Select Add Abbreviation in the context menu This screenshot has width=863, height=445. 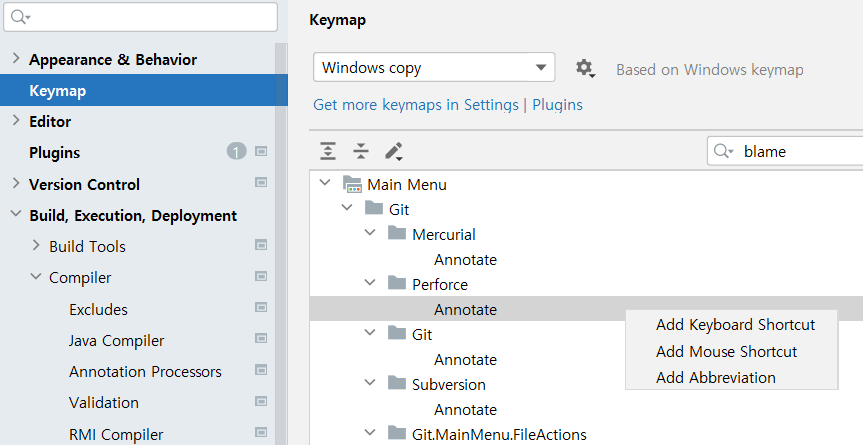715,378
